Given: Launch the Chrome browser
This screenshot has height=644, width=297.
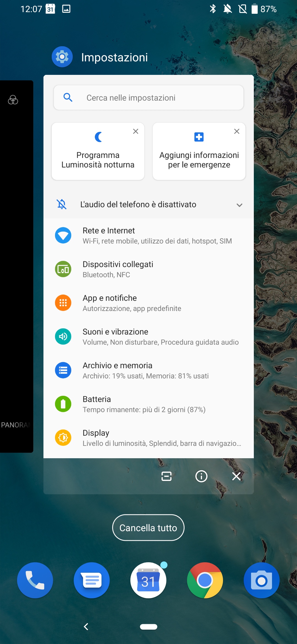Looking at the screenshot, I should [205, 580].
